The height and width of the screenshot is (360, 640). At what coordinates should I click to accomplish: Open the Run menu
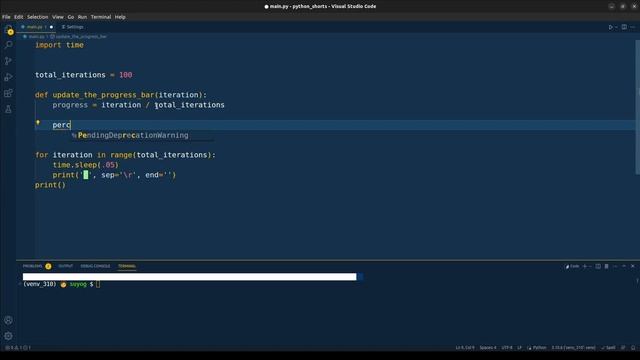point(82,17)
